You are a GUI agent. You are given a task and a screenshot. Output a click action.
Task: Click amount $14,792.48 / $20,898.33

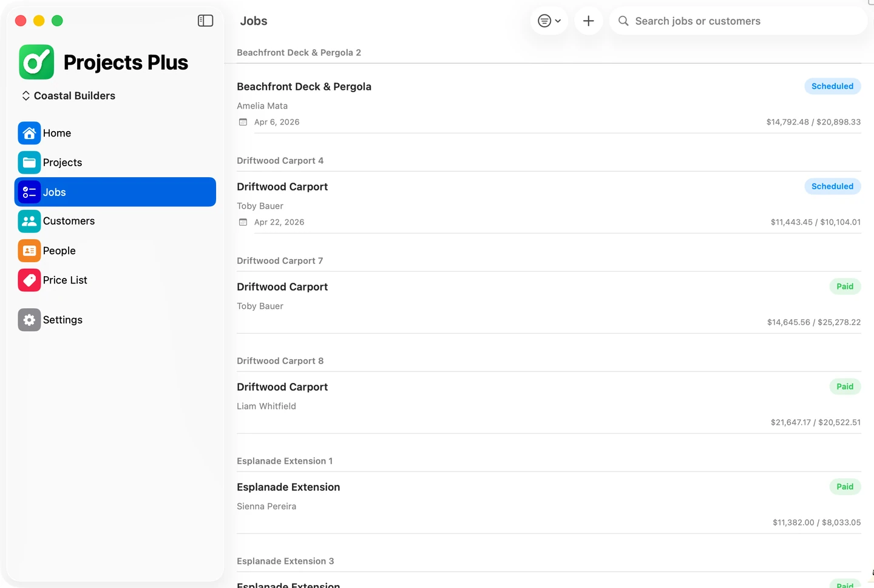[x=813, y=122]
